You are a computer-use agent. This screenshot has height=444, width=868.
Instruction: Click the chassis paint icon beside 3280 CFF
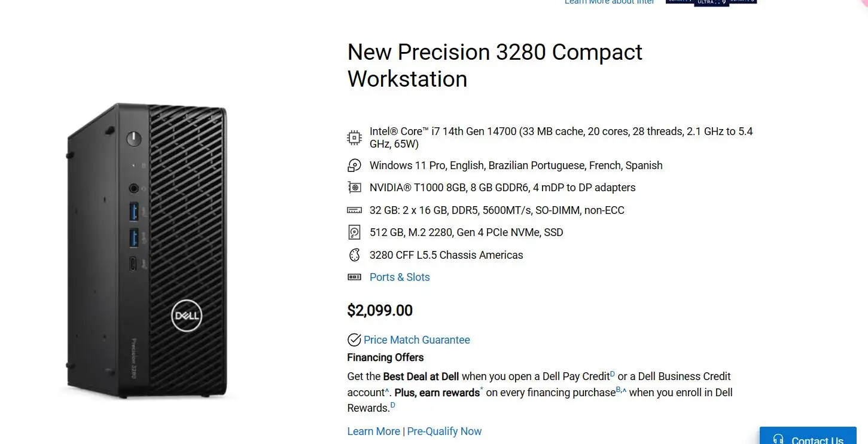[x=354, y=255]
